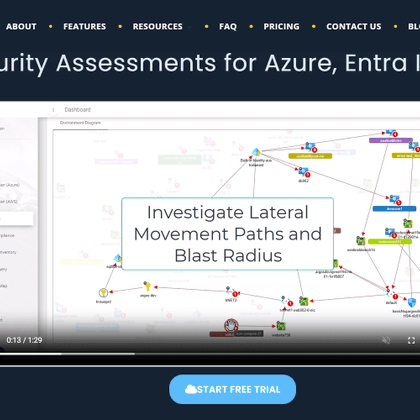Screen dimensions: 420x420
Task: Open the FAQ page
Action: point(228,27)
